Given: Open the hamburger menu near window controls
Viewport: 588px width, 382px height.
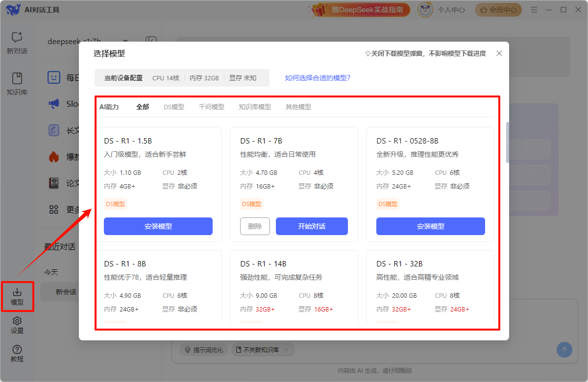Looking at the screenshot, I should click(x=534, y=9).
